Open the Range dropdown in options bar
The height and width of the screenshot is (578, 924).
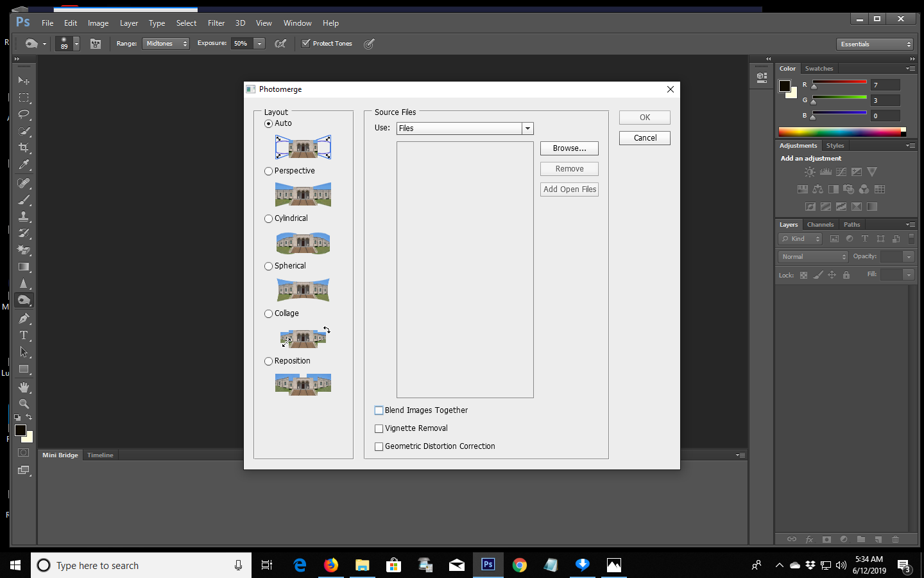click(166, 44)
